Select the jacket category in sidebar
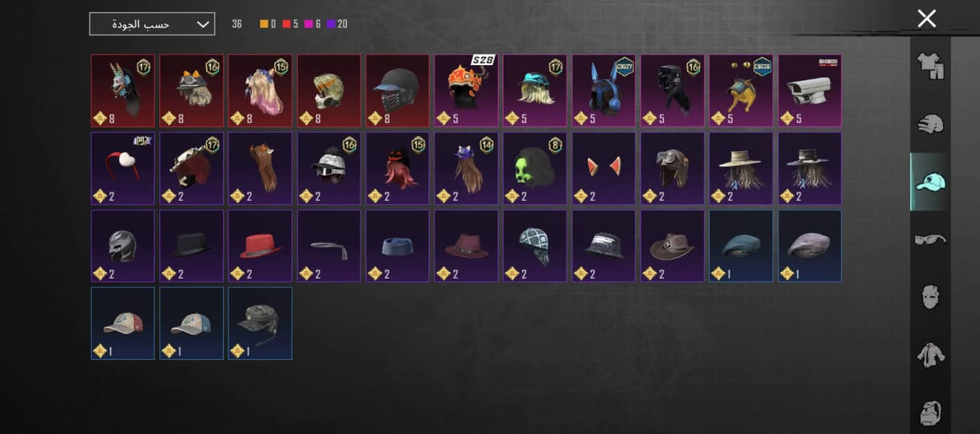The width and height of the screenshot is (980, 434). point(930,354)
